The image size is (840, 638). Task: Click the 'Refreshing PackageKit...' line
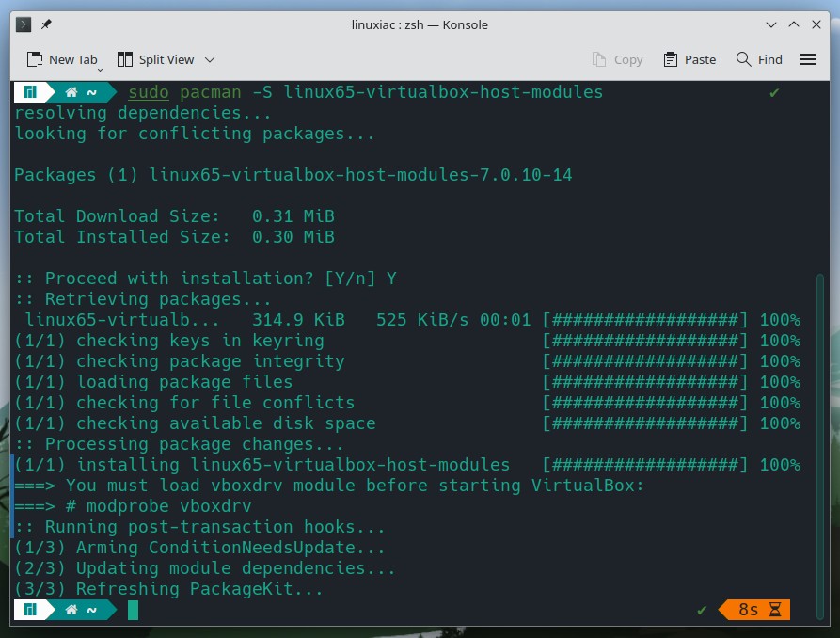[x=169, y=589]
